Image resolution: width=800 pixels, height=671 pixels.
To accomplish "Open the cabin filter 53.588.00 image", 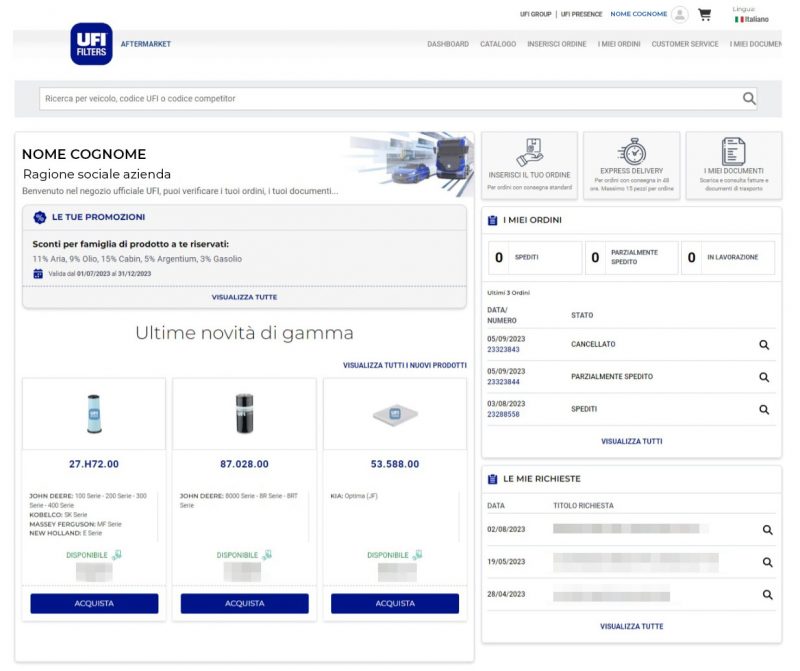I will 395,414.
